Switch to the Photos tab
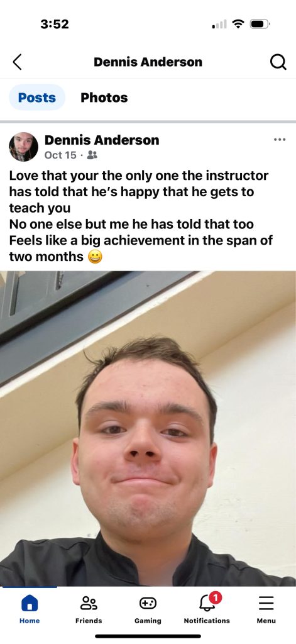Image resolution: width=296 pixels, height=644 pixels. coord(104,97)
